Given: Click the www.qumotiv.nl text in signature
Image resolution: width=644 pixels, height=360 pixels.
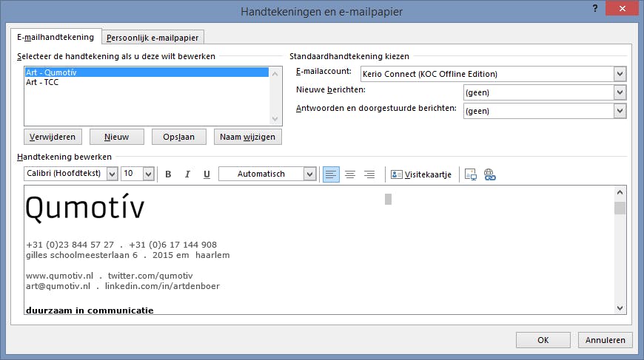Looking at the screenshot, I should click(59, 276).
